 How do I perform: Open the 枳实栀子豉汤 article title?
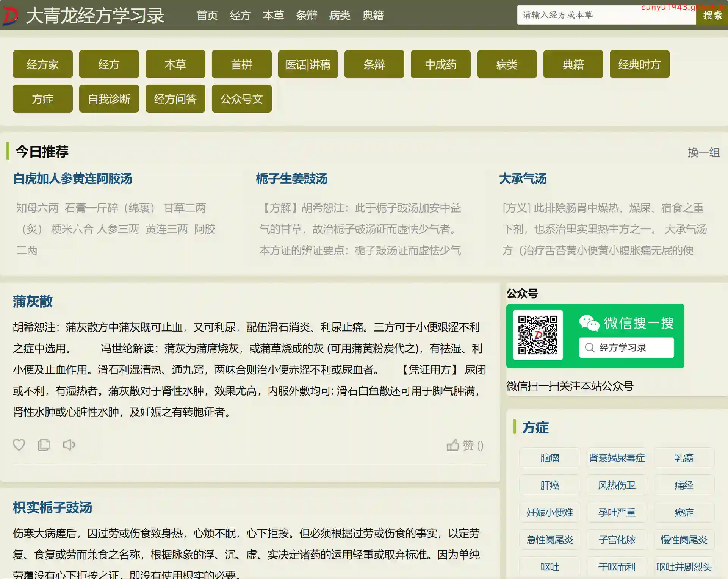pyautogui.click(x=53, y=508)
